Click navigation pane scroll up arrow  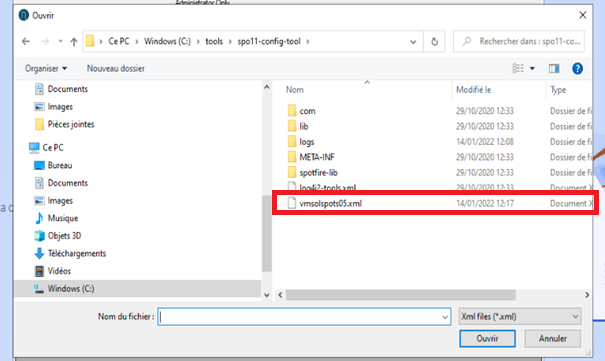267,87
